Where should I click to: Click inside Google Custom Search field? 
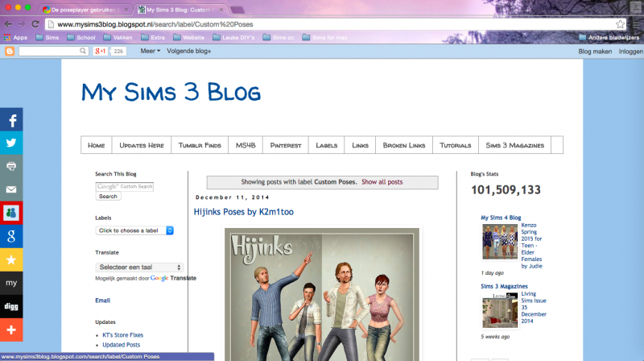[x=125, y=187]
